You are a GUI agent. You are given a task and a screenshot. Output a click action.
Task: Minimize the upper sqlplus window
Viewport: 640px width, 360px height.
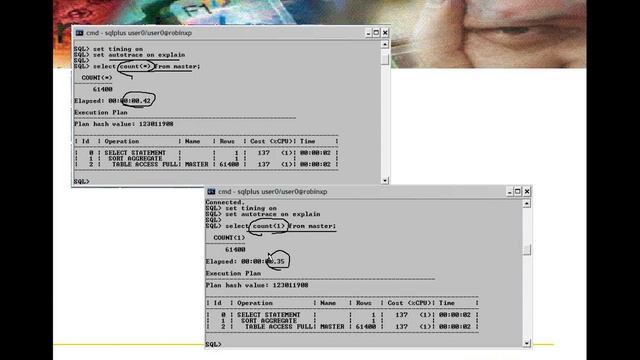point(368,33)
